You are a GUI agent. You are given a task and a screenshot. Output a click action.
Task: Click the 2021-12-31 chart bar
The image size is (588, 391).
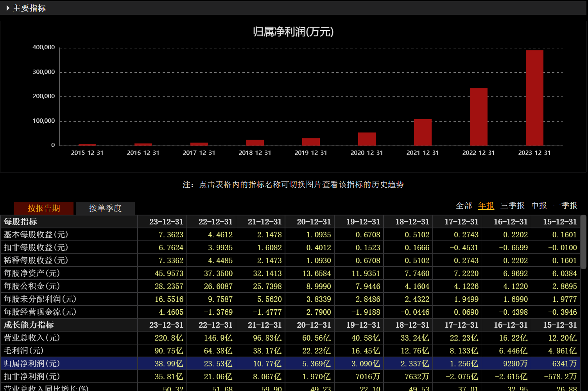[423, 133]
